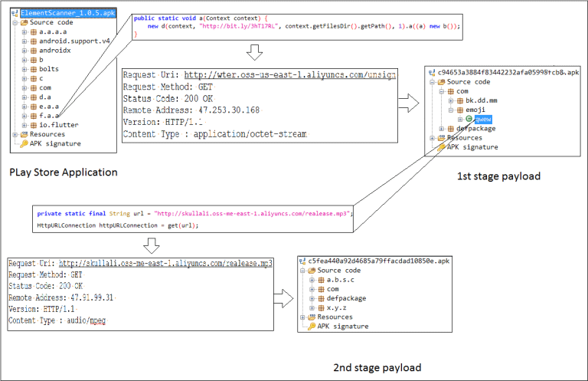
Task: Expand the android.support.v4 package node
Action: [x=24, y=41]
